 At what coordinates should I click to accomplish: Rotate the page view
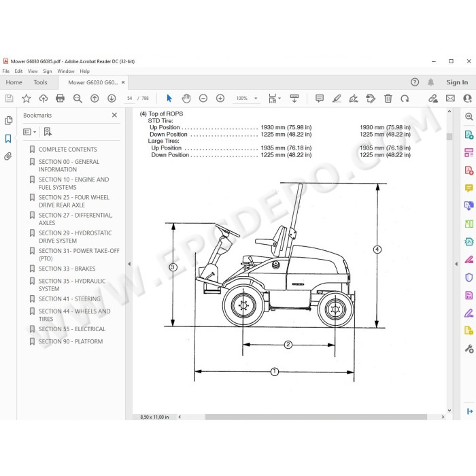tap(405, 99)
